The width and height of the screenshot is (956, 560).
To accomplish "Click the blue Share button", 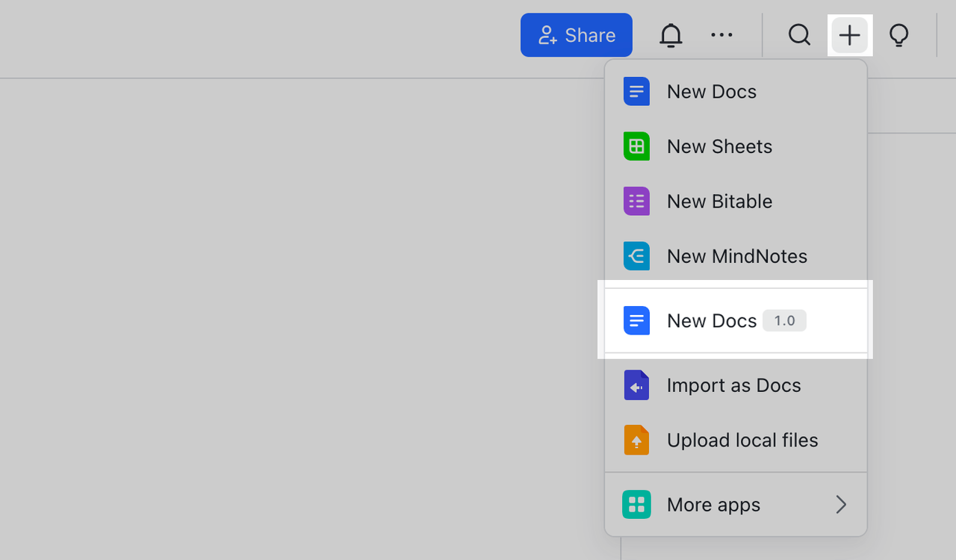I will 576,35.
